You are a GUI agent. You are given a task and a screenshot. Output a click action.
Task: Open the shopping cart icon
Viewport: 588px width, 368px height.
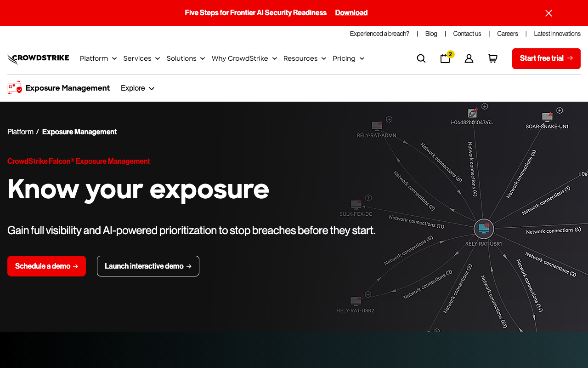[x=493, y=58]
